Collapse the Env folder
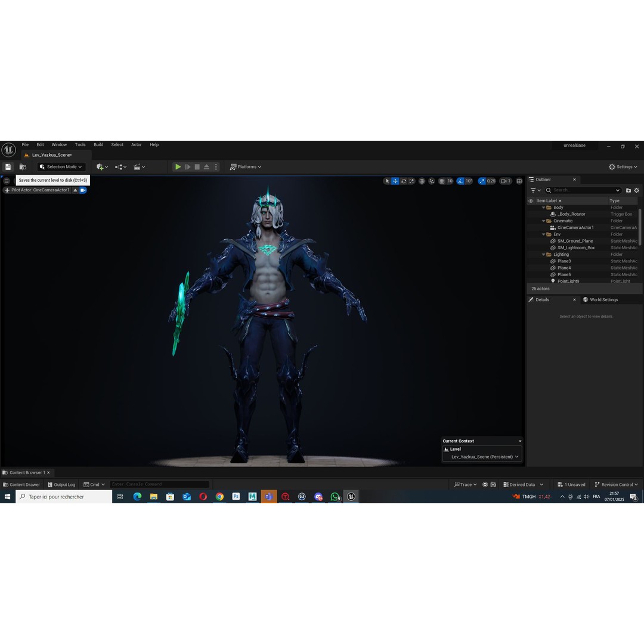 (x=544, y=234)
